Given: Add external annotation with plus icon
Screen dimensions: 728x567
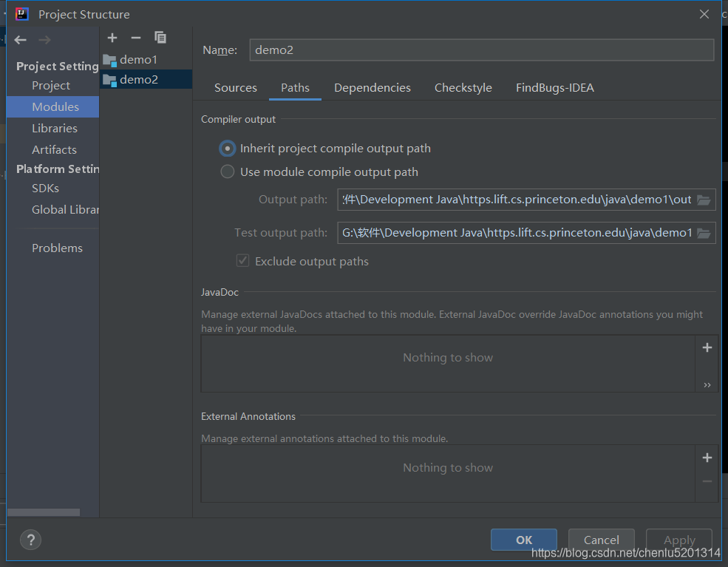Looking at the screenshot, I should (x=707, y=458).
